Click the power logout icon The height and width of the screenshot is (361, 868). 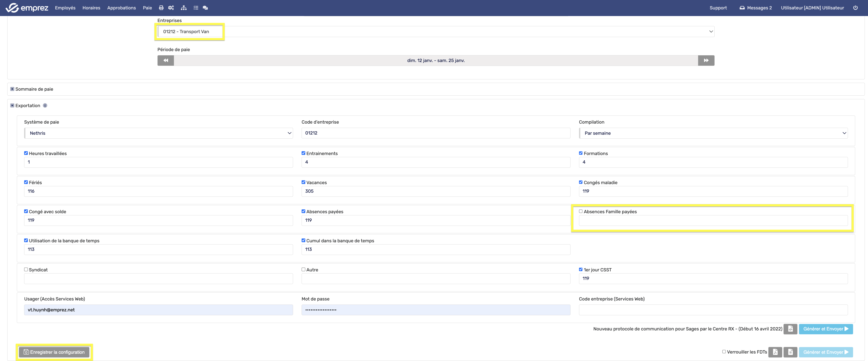[855, 8]
